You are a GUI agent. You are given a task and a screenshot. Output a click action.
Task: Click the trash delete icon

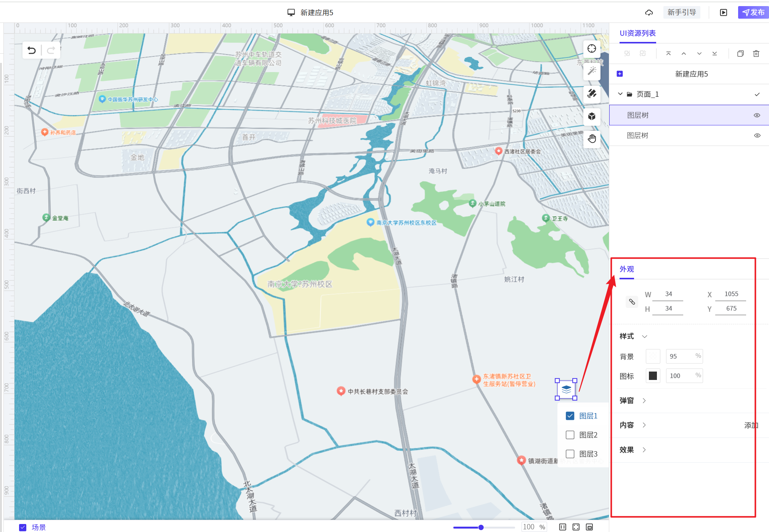point(756,54)
